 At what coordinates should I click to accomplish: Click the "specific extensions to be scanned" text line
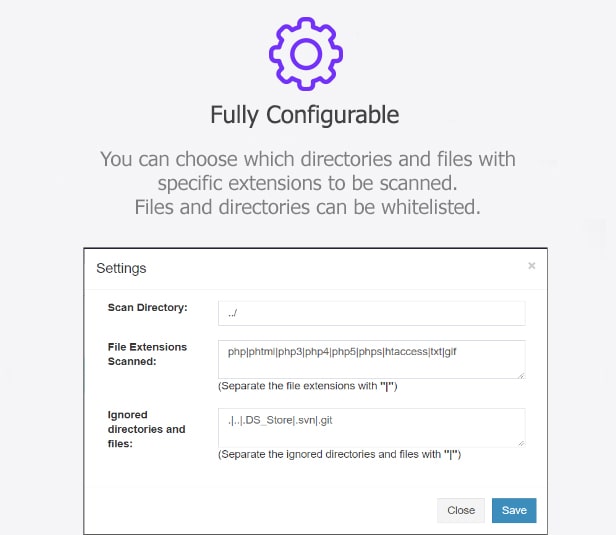click(307, 183)
